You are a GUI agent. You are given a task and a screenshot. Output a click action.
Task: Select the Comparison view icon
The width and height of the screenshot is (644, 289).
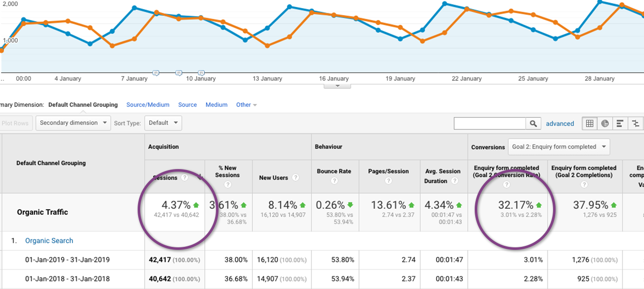click(x=635, y=123)
